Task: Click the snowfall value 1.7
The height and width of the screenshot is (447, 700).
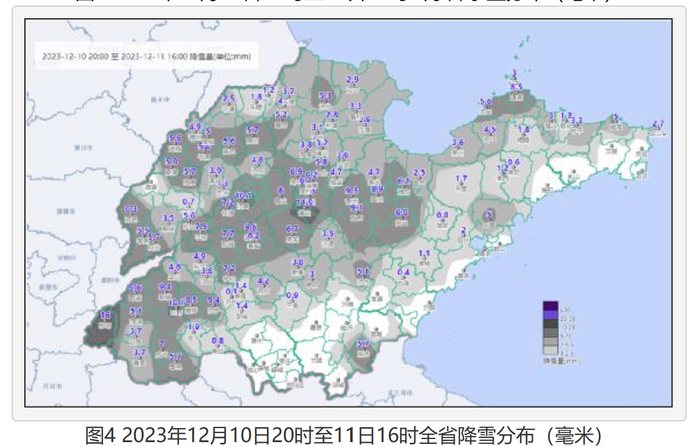Action: point(461,179)
